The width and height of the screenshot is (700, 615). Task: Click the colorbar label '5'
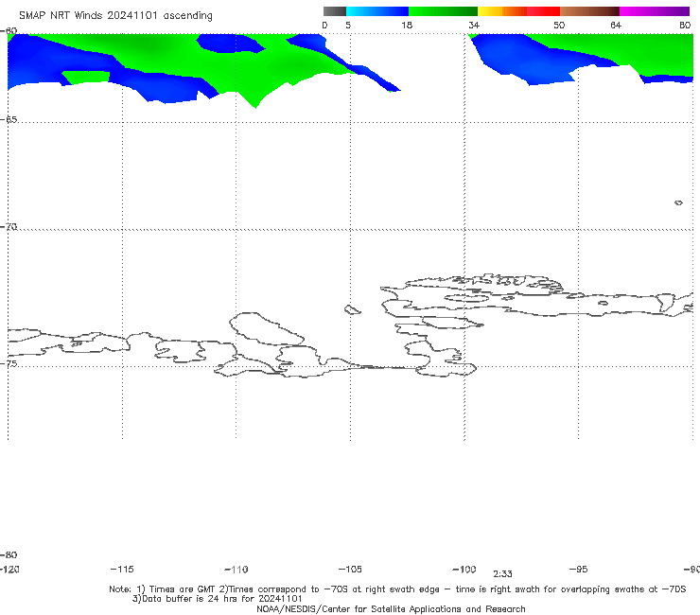(348, 26)
